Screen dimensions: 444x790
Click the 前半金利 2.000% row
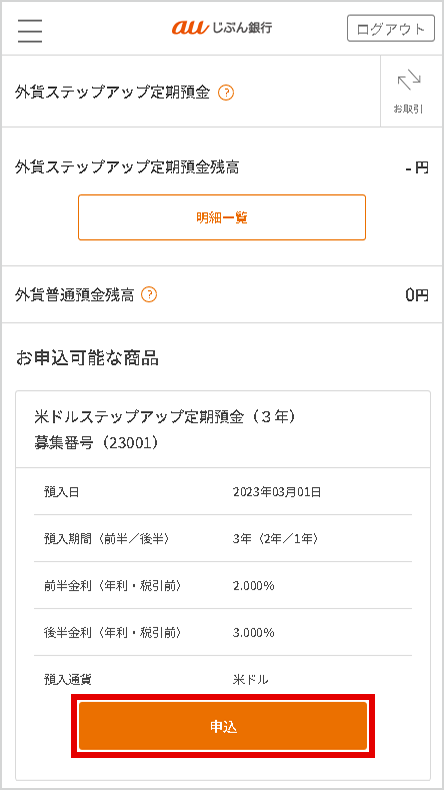[x=223, y=585]
